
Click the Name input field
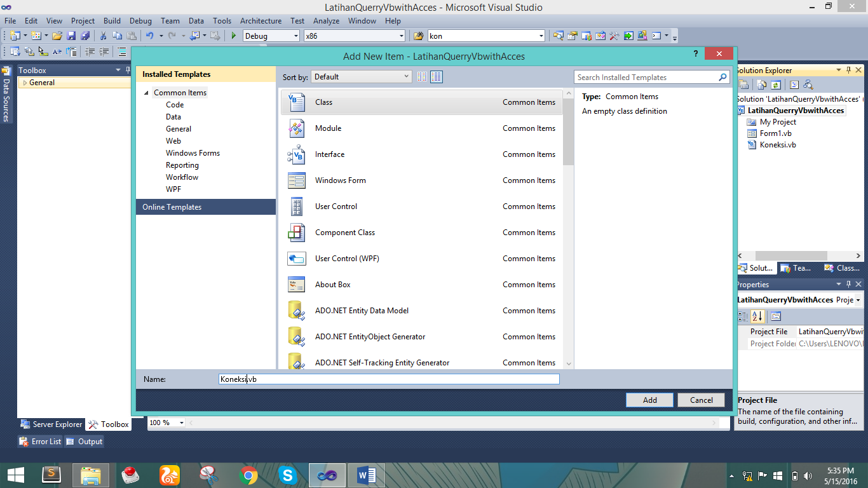389,379
